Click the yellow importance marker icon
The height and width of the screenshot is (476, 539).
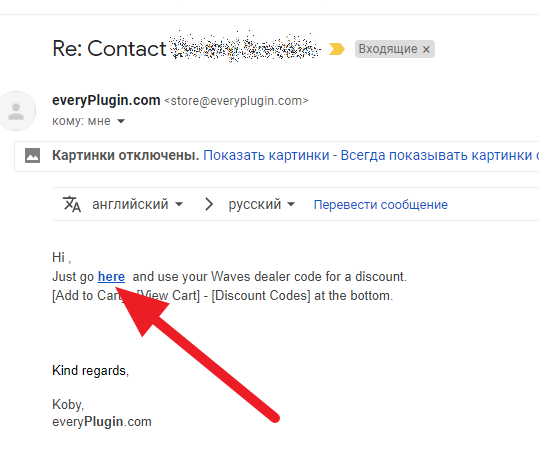pyautogui.click(x=337, y=49)
